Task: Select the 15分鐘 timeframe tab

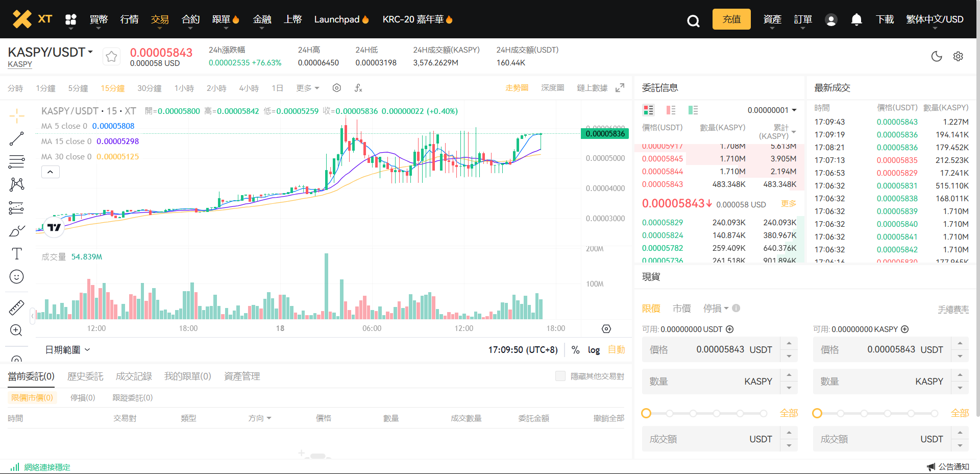Action: pyautogui.click(x=112, y=88)
